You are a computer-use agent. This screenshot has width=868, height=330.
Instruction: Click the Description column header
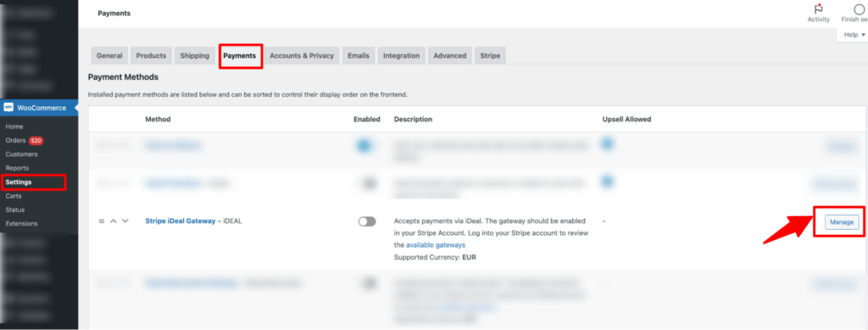point(413,120)
